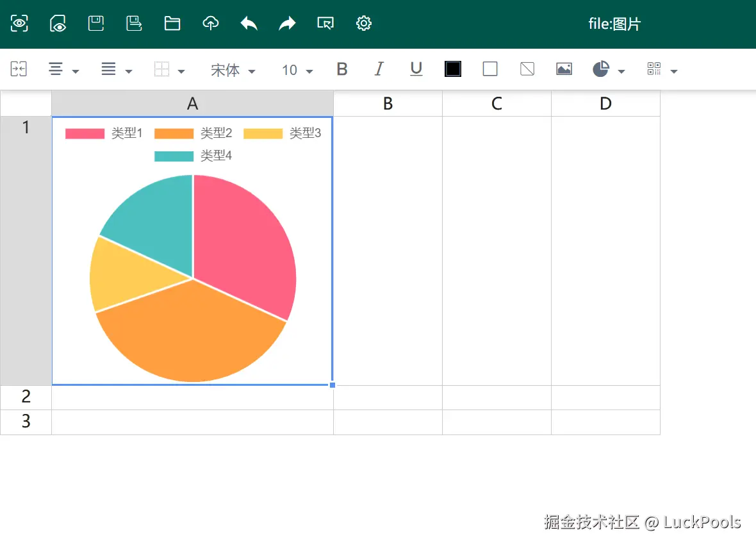
Task: Select row 3 header
Action: click(26, 422)
